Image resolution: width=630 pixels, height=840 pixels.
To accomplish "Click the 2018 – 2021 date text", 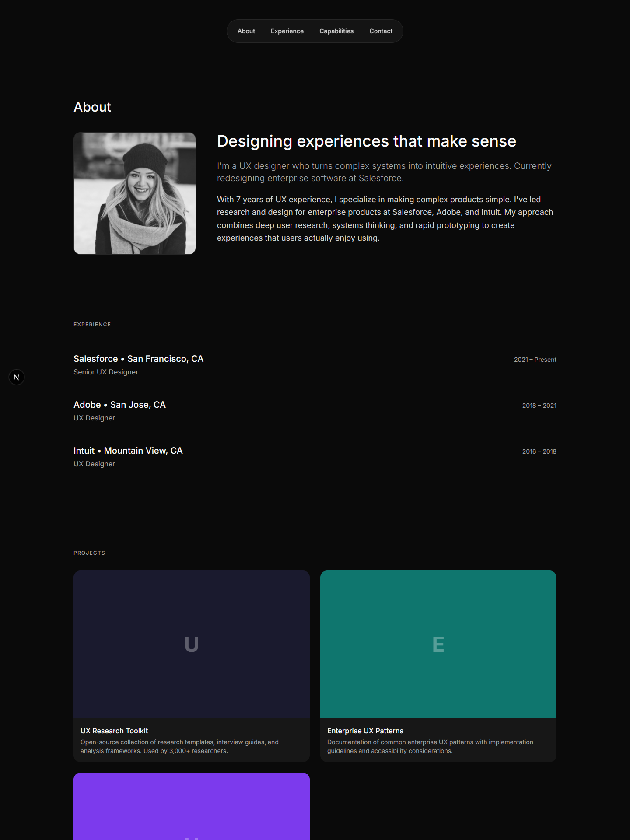I will (x=539, y=406).
